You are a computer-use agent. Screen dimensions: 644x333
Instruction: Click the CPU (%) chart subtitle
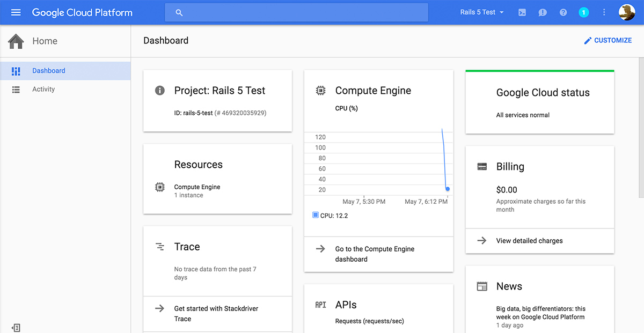point(346,108)
